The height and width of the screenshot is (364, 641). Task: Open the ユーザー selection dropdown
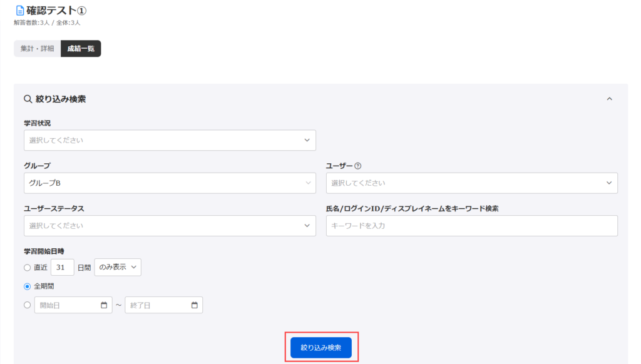[x=472, y=183]
